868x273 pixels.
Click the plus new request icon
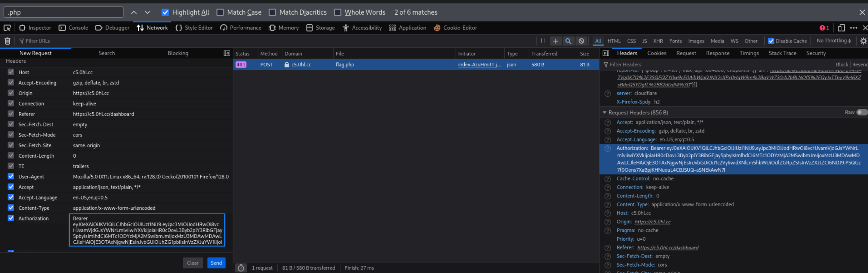point(556,41)
